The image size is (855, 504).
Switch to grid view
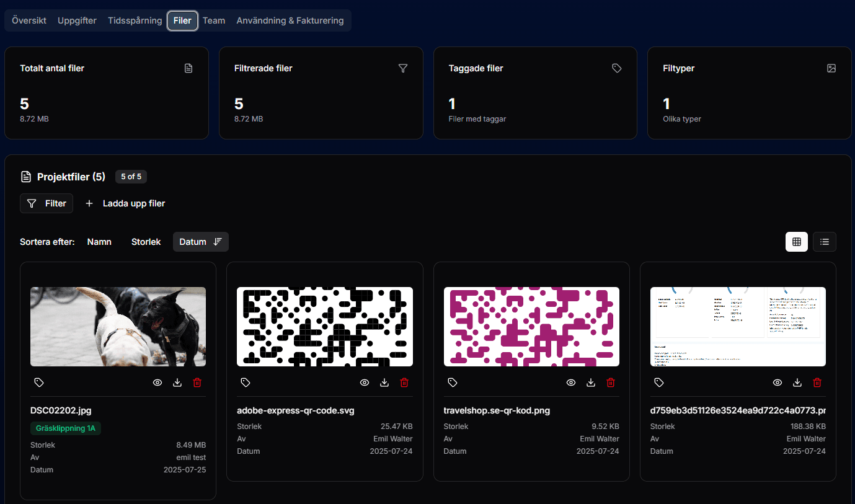pos(797,242)
